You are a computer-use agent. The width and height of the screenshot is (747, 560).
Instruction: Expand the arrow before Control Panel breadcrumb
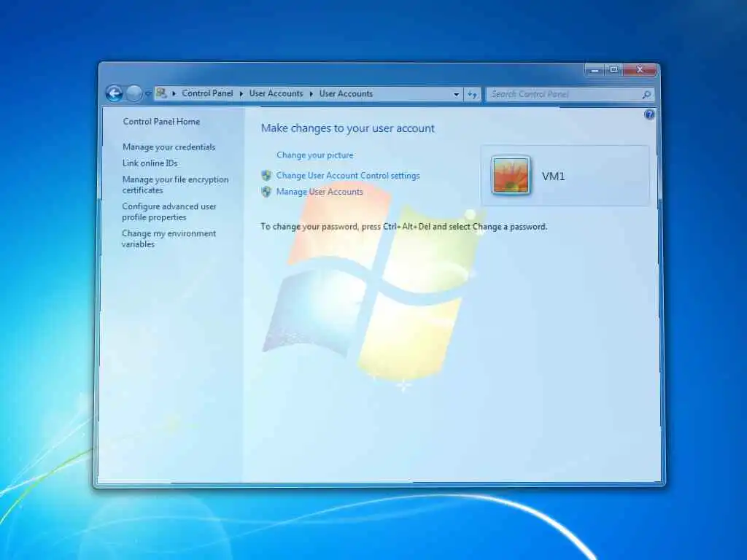pos(174,94)
